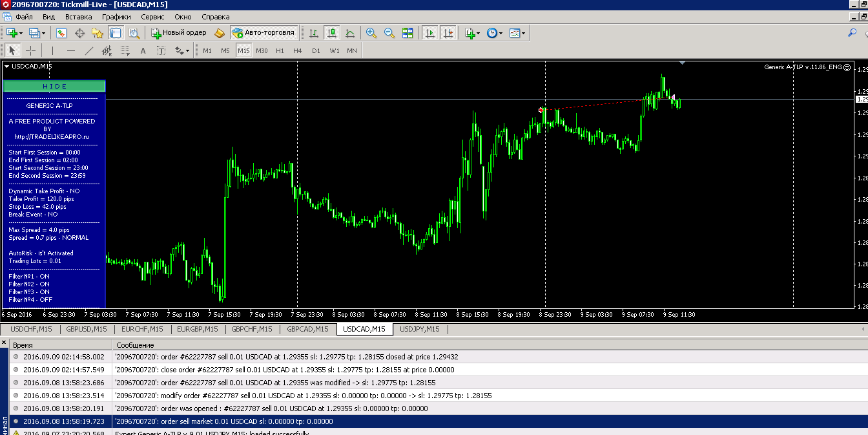Screen dimensions: 868x435
Task: Select the text label tool
Action: 161,50
